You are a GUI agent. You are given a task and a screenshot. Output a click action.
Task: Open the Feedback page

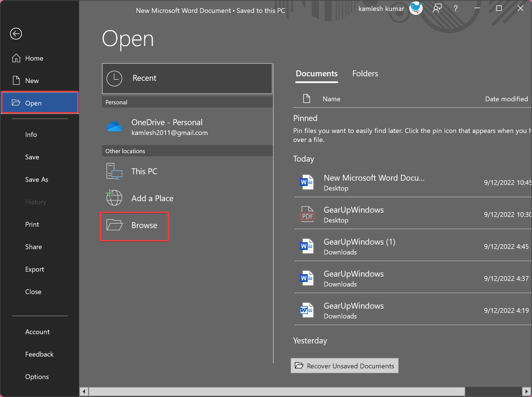(x=40, y=354)
